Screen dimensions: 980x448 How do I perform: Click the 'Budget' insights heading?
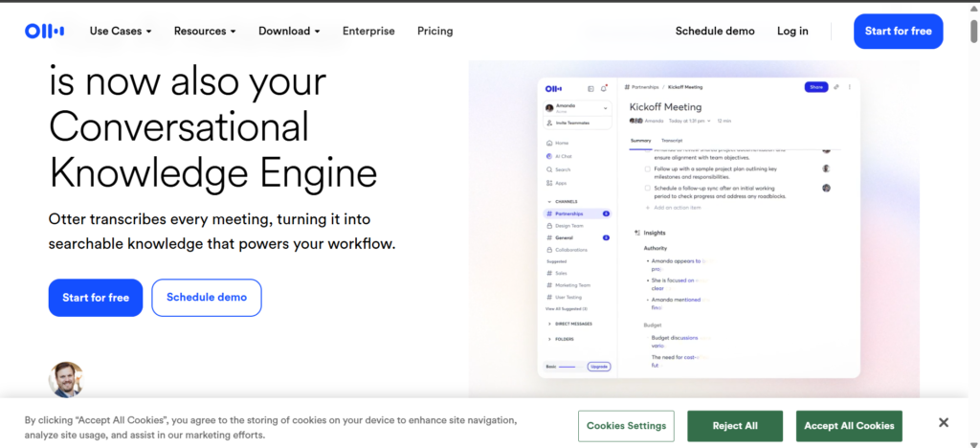[652, 325]
